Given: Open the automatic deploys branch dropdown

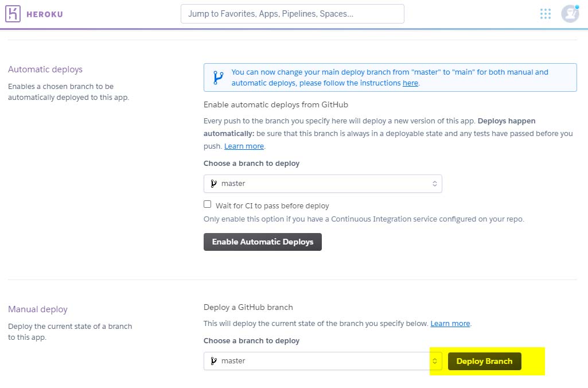Looking at the screenshot, I should 323,184.
